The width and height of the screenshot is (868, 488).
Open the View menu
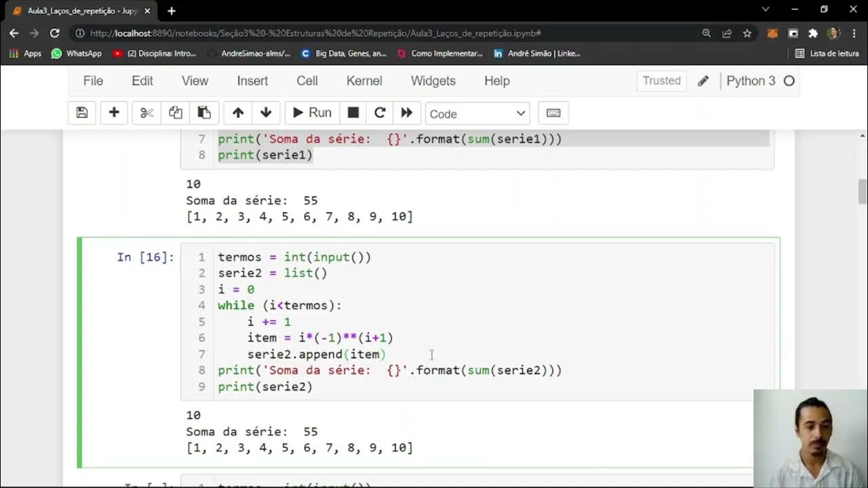coord(195,81)
